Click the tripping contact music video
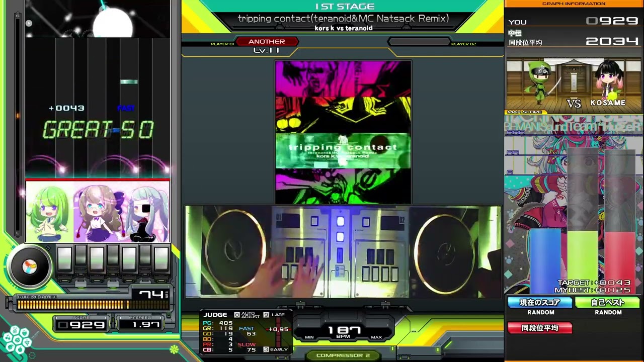The height and width of the screenshot is (362, 644). [343, 132]
